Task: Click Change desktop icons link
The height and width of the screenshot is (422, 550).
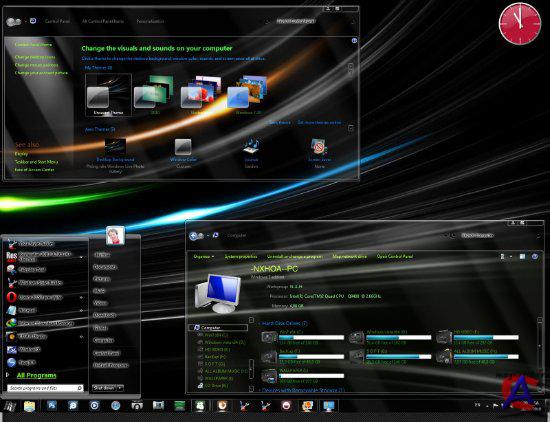Action: [x=35, y=57]
